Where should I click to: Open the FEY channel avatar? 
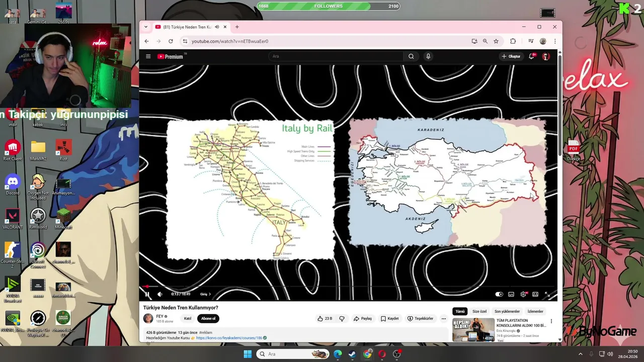coord(148,318)
